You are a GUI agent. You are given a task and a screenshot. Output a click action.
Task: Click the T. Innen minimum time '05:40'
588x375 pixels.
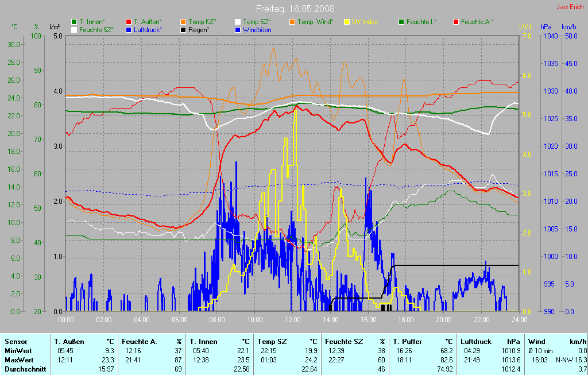[x=200, y=351]
